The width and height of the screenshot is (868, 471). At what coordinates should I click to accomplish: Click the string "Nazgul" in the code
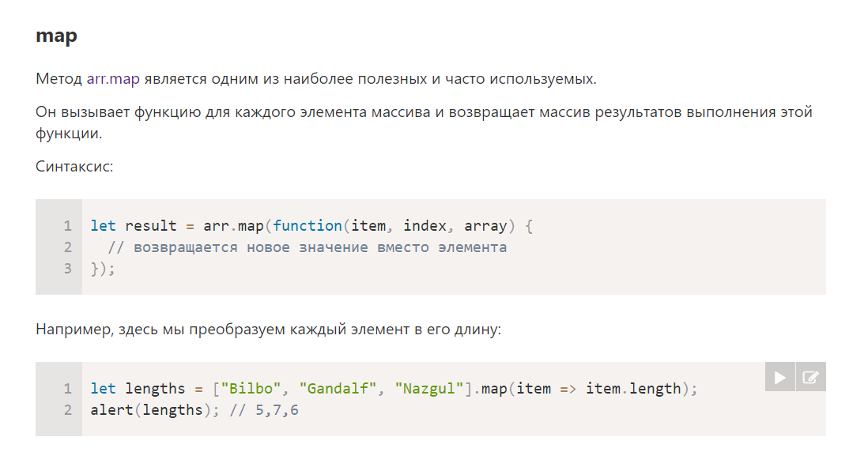tap(429, 389)
